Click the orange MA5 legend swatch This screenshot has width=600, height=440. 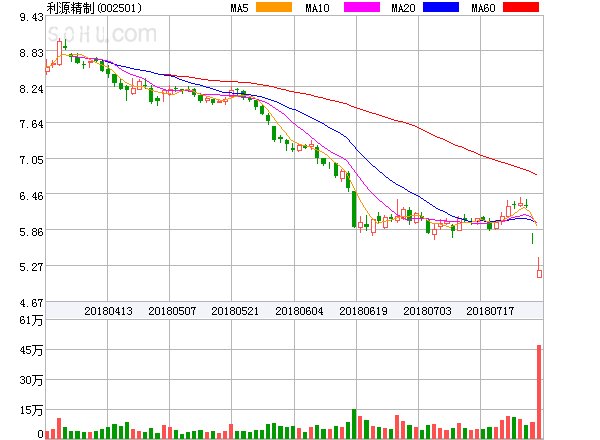click(x=274, y=7)
